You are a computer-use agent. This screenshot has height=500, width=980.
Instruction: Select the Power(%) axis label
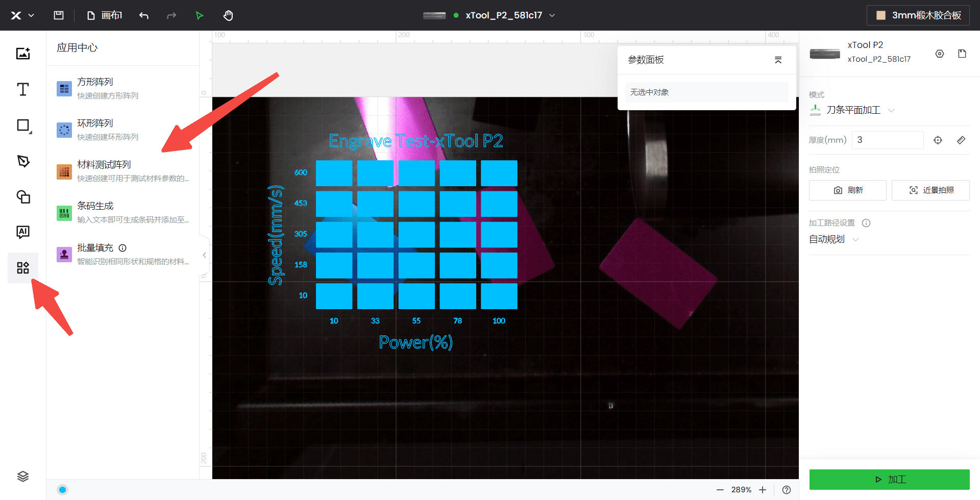416,342
